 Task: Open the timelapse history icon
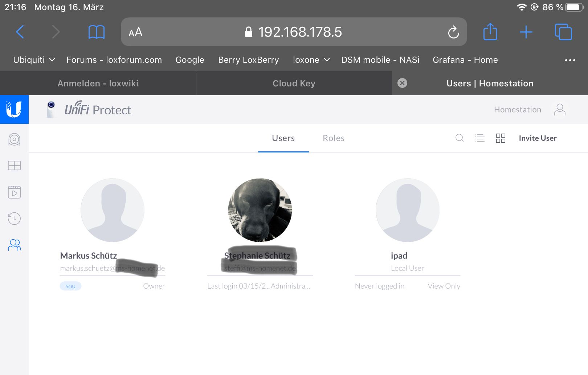[x=14, y=219]
